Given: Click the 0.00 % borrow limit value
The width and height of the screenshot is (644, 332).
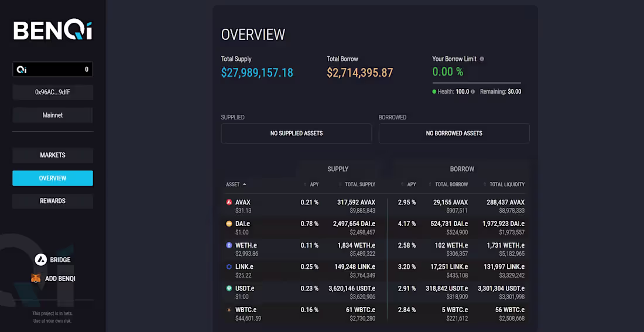Looking at the screenshot, I should (x=448, y=72).
